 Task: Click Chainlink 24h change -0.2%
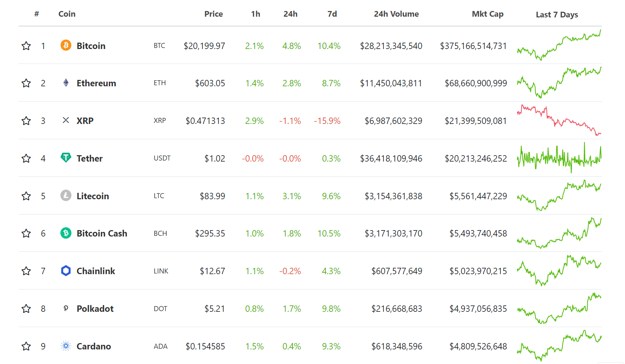click(290, 271)
